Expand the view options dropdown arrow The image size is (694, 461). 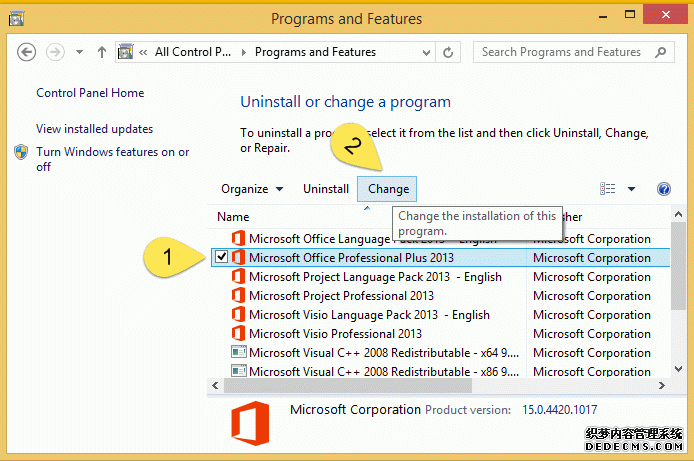click(632, 189)
